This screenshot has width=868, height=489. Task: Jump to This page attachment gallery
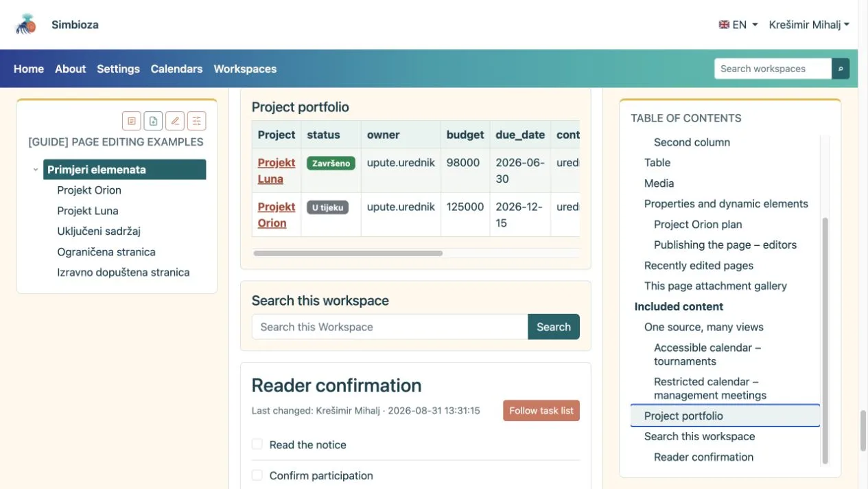716,286
